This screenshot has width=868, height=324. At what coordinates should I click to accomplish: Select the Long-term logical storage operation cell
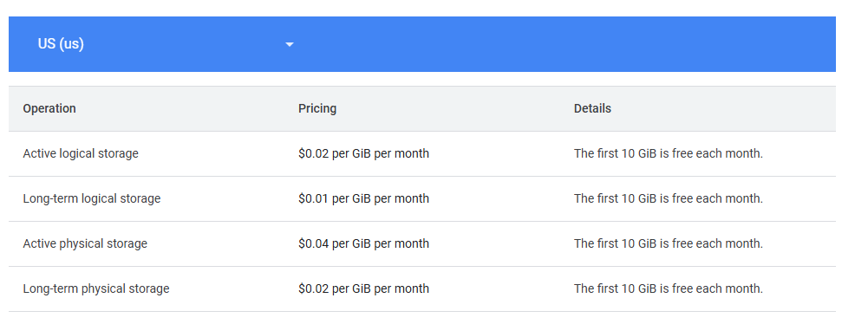92,198
